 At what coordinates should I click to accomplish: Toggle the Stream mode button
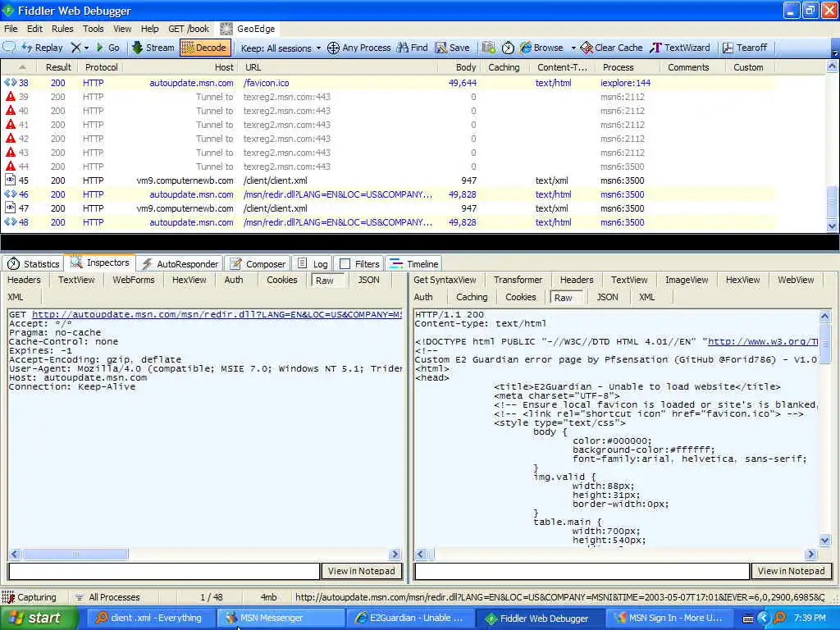153,48
